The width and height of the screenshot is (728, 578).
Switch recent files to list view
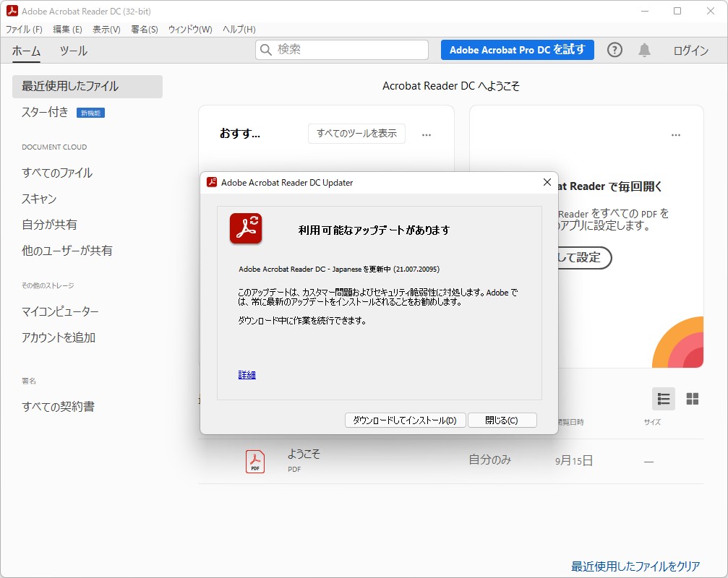pyautogui.click(x=663, y=398)
